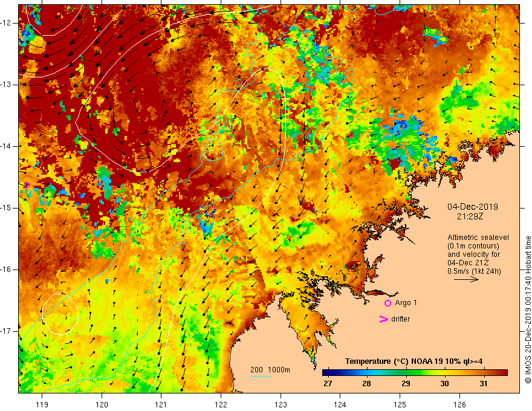Screen dimensions: 532x411
Task: Click the latitude label -16
Action: 6,270
